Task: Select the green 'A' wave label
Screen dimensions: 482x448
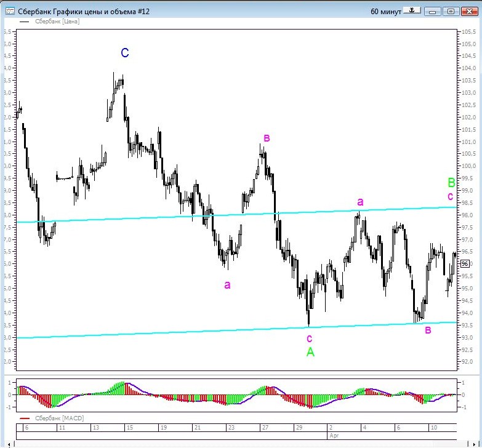Action: (x=310, y=352)
